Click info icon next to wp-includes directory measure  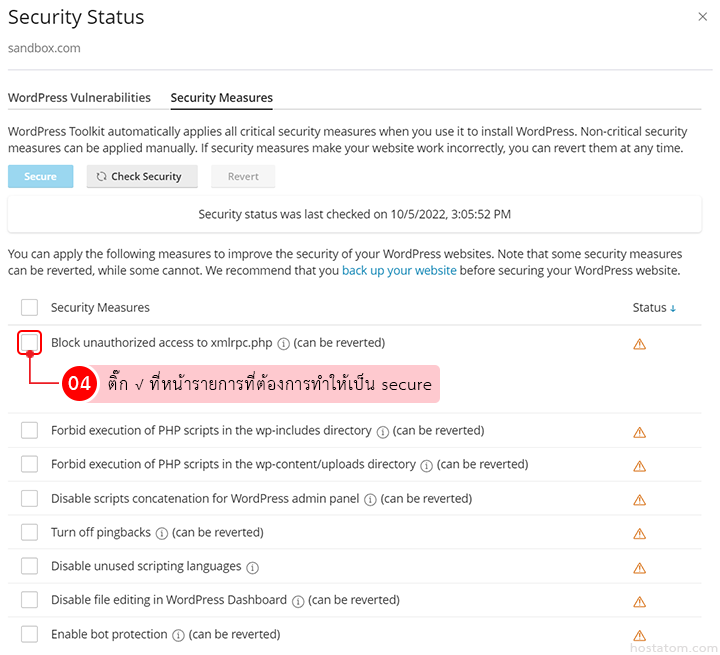pos(382,432)
